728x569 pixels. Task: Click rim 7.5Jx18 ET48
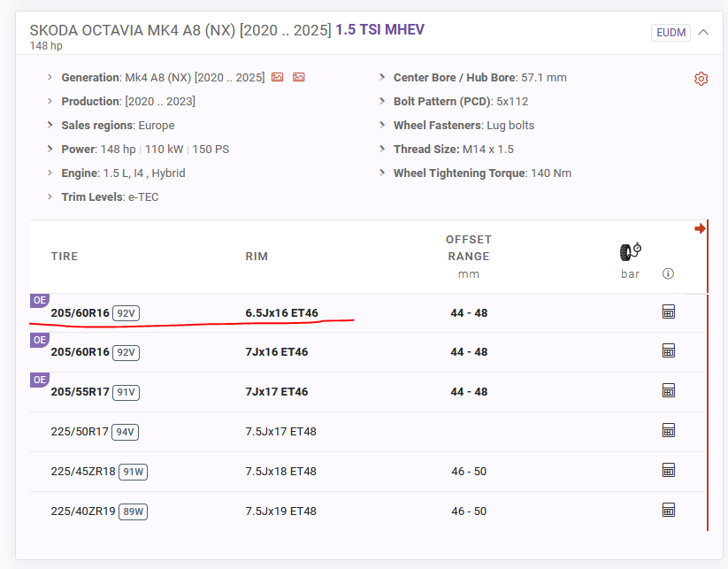[x=281, y=472]
